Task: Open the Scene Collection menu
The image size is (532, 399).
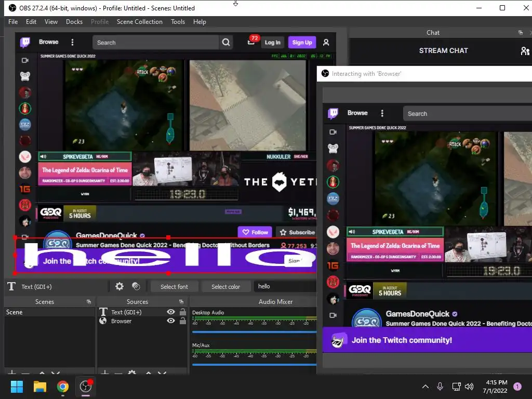Action: pos(139,22)
